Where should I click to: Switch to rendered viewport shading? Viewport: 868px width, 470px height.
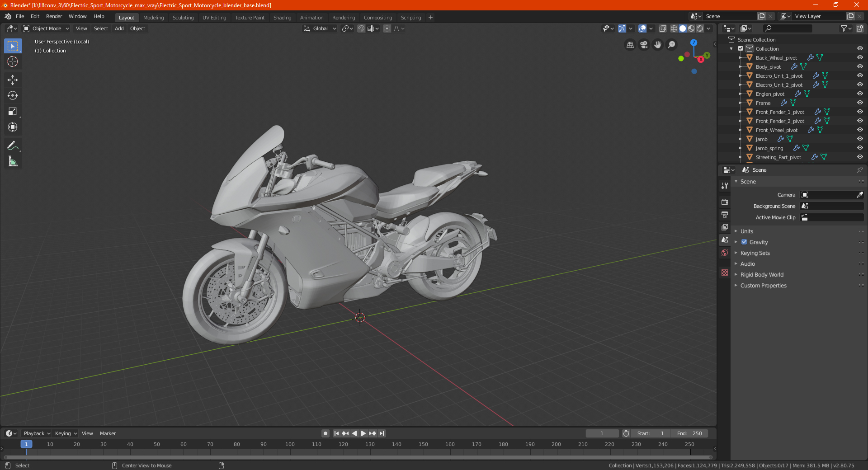[700, 28]
